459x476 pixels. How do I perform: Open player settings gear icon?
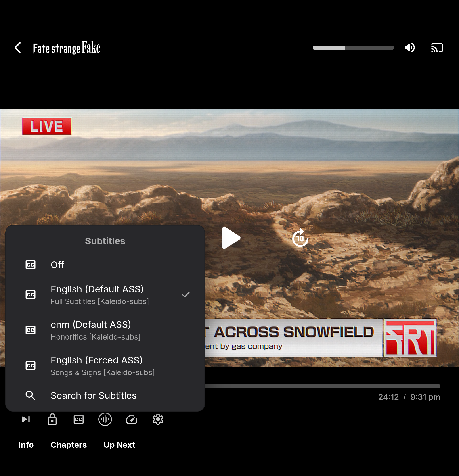point(158,419)
